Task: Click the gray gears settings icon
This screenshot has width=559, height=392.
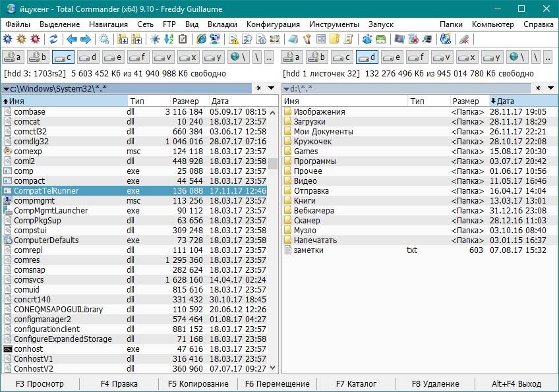Action: pyautogui.click(x=104, y=39)
